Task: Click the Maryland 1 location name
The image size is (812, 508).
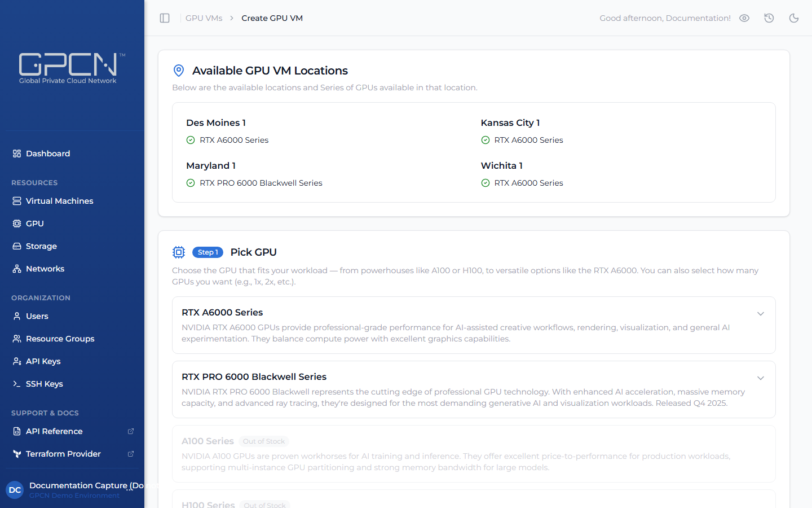Action: [x=211, y=165]
